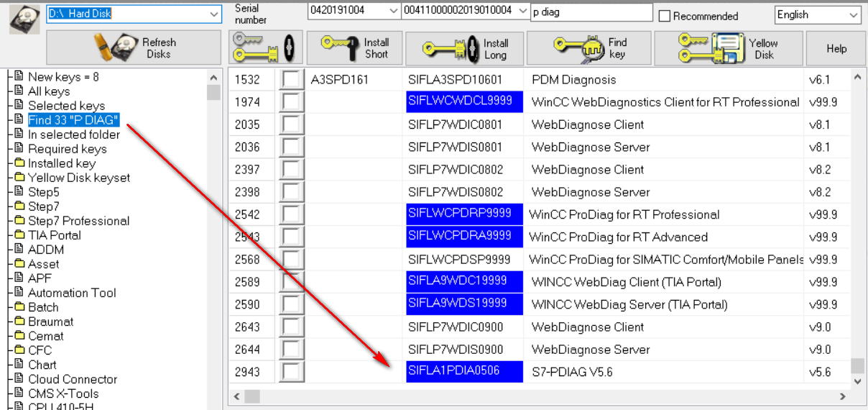Click the horizontal scrollbar left arrow
This screenshot has width=868, height=410.
(x=236, y=396)
